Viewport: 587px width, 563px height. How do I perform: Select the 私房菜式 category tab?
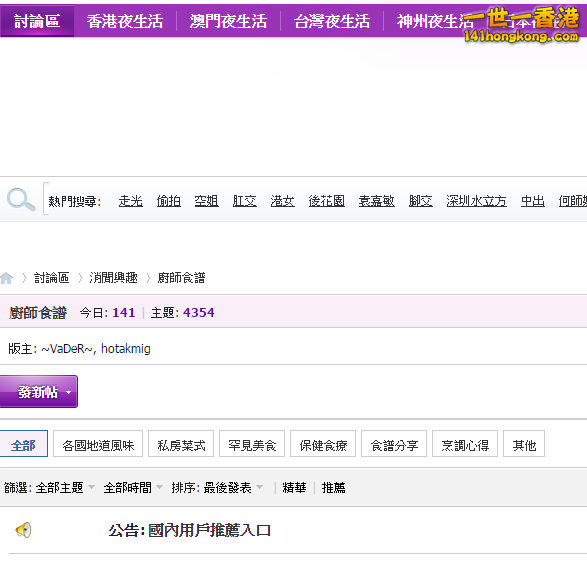pyautogui.click(x=181, y=444)
